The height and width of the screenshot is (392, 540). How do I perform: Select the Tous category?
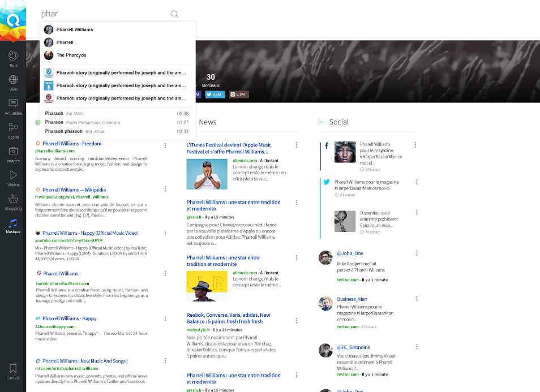point(13,59)
